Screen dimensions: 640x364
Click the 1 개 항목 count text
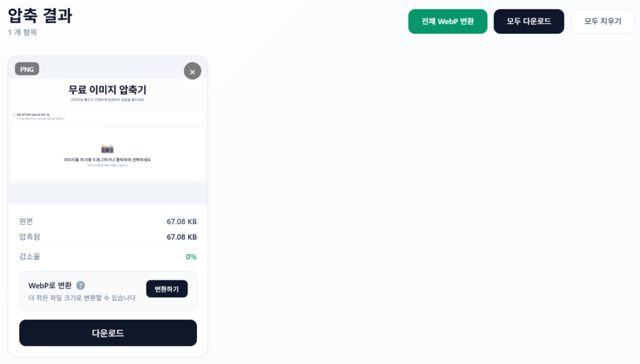22,32
